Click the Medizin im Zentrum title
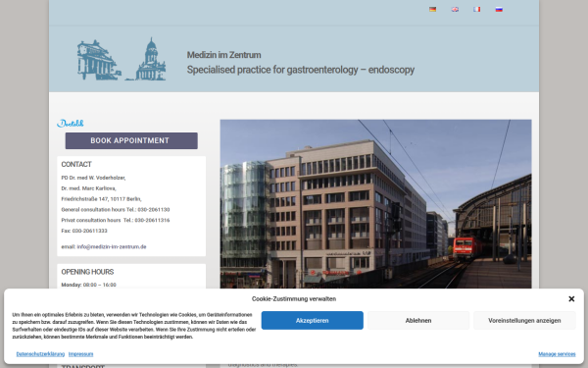This screenshot has height=368, width=588. tap(223, 55)
